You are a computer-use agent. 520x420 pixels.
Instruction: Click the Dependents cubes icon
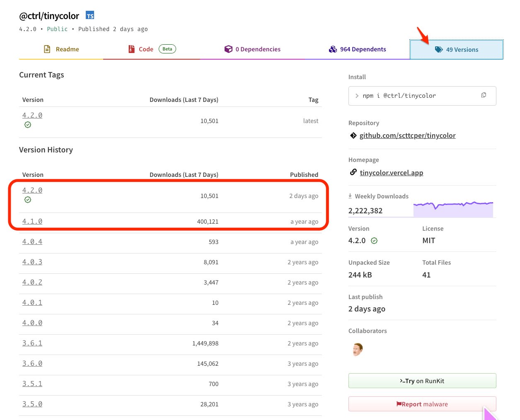point(333,49)
